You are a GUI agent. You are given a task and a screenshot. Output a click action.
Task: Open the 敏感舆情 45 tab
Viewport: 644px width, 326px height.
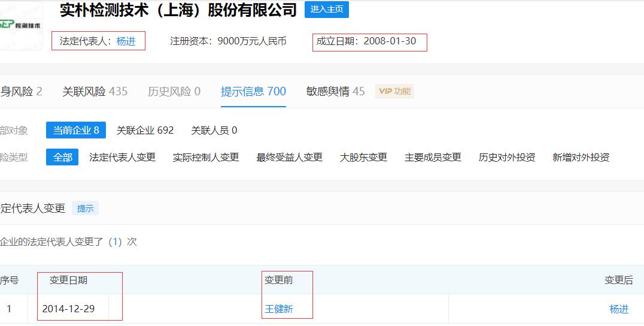336,91
